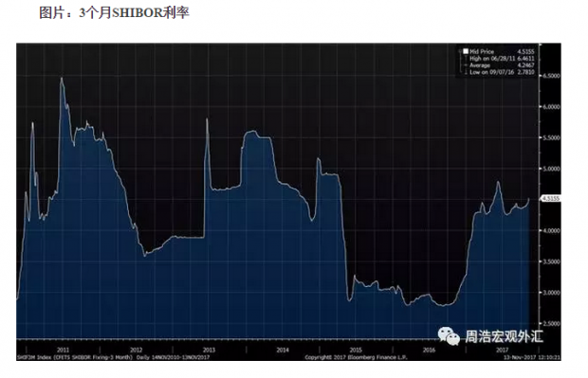Click the 2011 x-axis year label
The height and width of the screenshot is (378, 588).
coord(63,350)
